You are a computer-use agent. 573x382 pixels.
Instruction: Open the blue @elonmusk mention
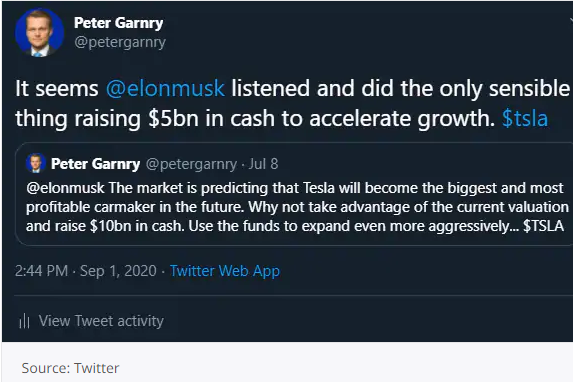coord(165,89)
